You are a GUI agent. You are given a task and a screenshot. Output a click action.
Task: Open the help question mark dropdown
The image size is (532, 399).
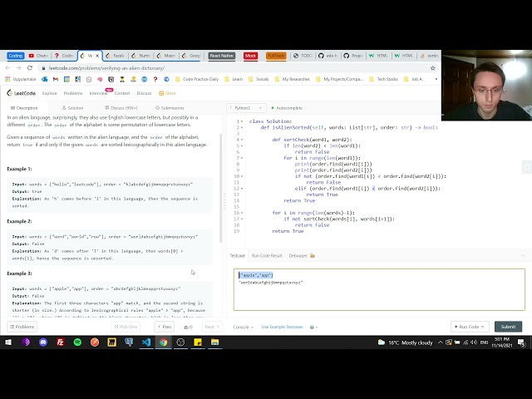click(313, 327)
